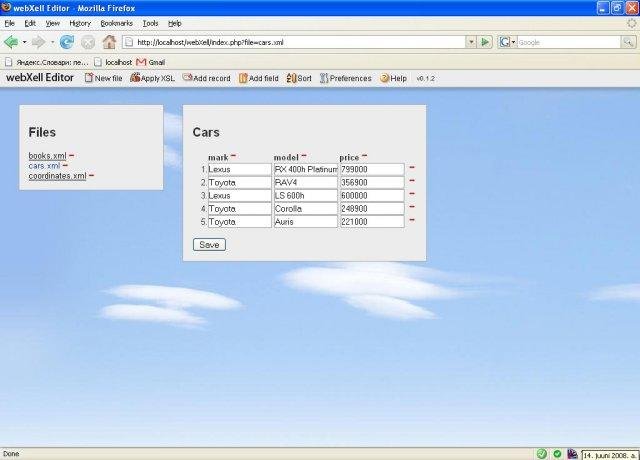Edit the price field 356900

click(372, 182)
